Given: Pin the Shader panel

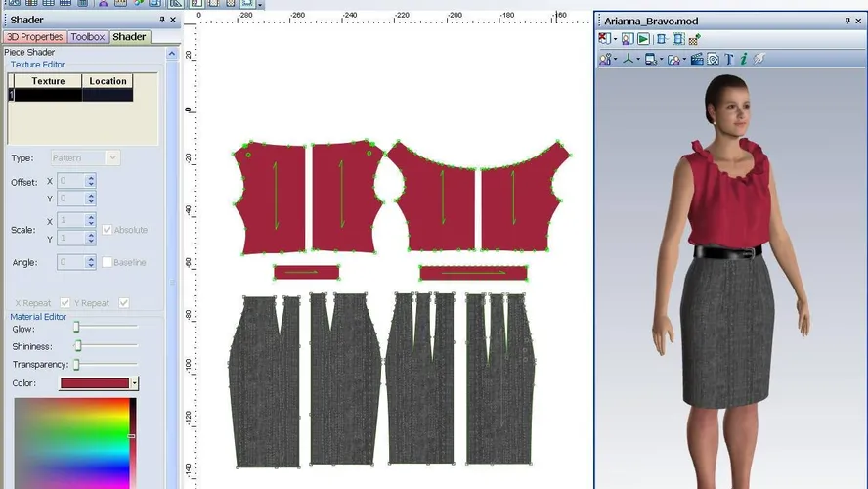Looking at the screenshot, I should (x=162, y=20).
